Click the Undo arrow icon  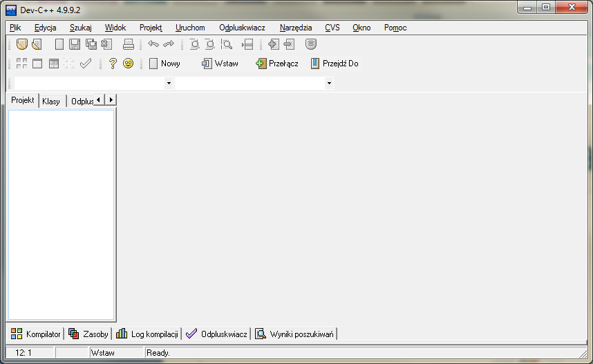pos(153,44)
